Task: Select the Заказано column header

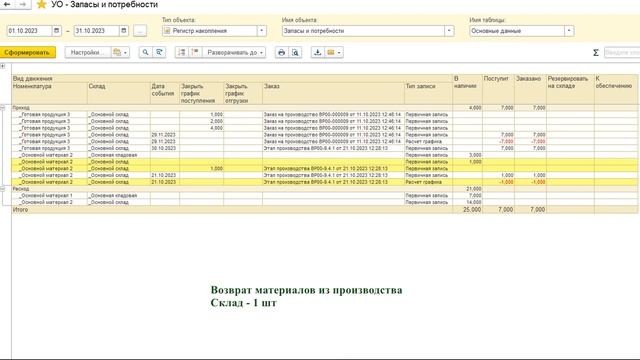Action: [x=530, y=89]
